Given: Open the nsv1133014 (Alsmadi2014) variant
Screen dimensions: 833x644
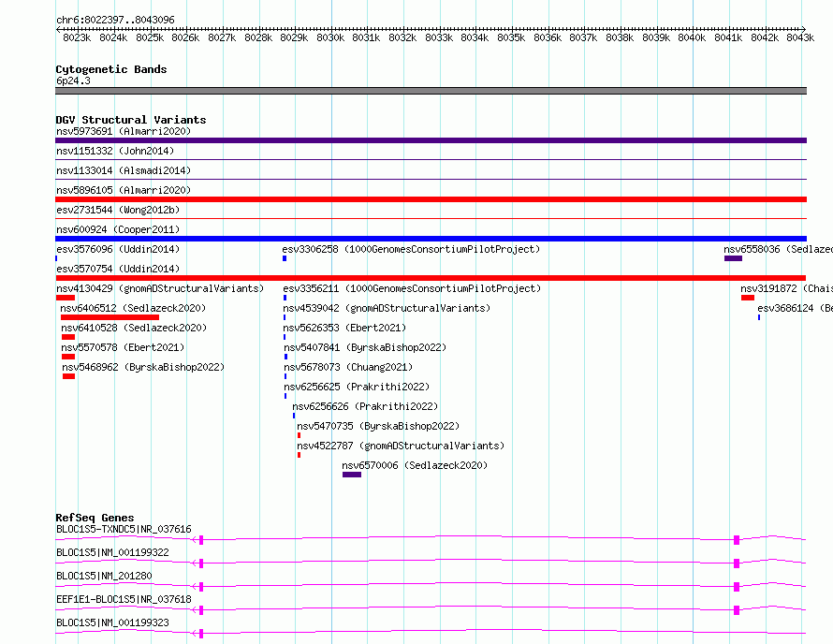Looking at the screenshot, I should 124,170.
